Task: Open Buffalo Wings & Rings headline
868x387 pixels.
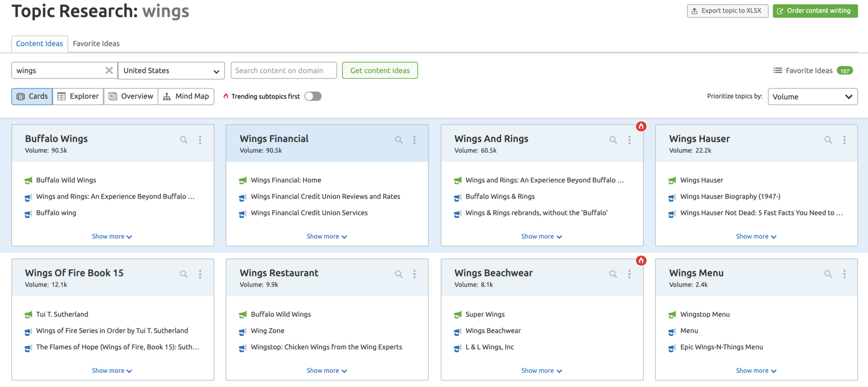Action: point(500,197)
